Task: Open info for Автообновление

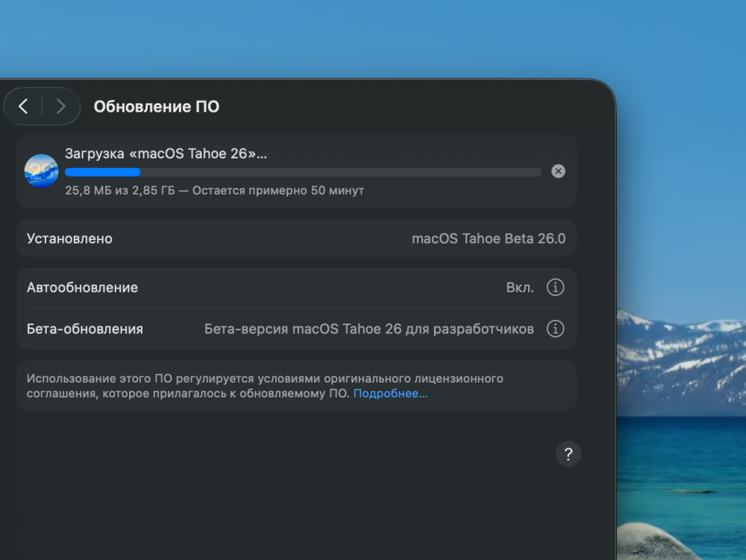Action: [555, 287]
